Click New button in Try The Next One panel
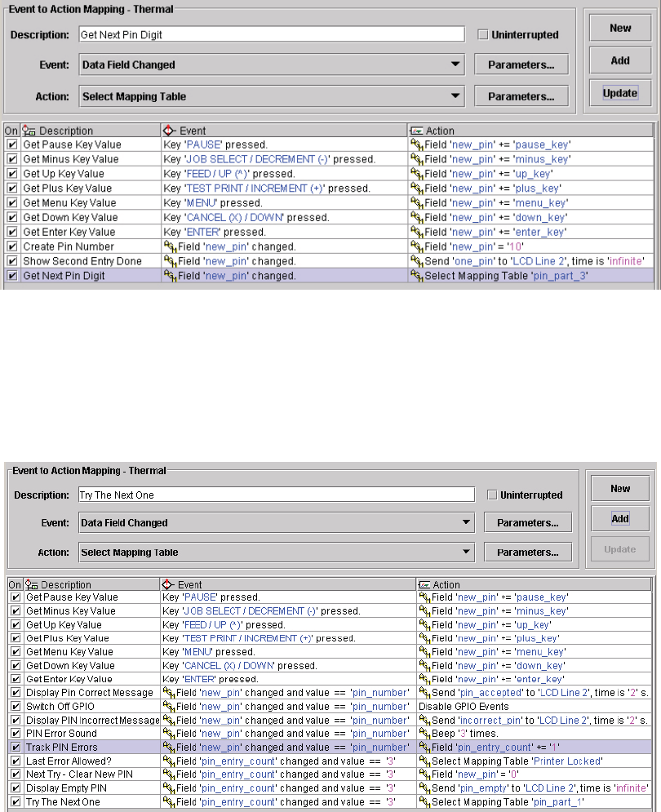Screen dimensions: 661x812 pos(620,488)
